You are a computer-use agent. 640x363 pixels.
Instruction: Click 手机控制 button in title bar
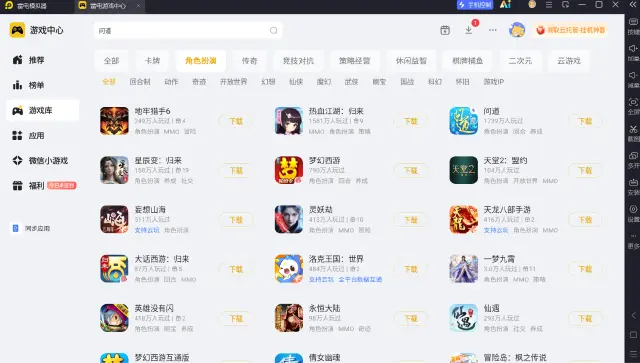pos(475,5)
